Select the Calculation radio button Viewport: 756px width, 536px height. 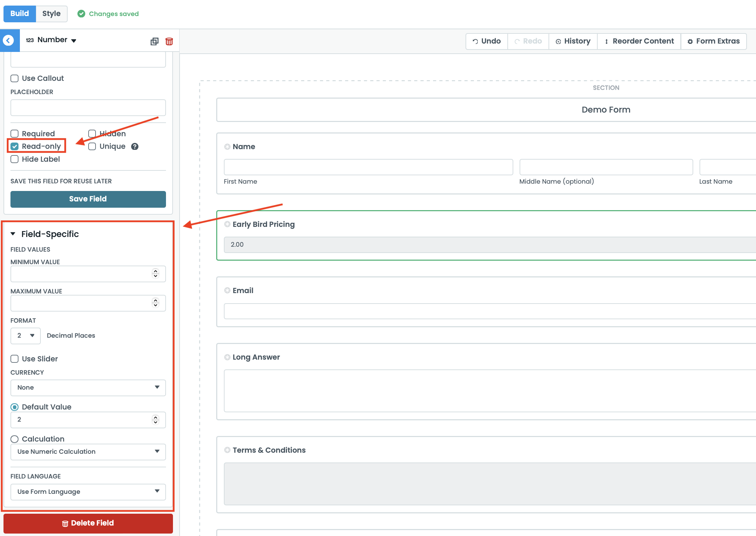pyautogui.click(x=15, y=439)
